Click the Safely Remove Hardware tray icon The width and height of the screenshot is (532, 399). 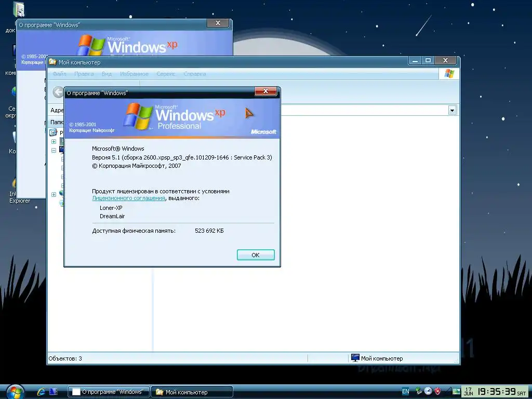click(x=419, y=391)
